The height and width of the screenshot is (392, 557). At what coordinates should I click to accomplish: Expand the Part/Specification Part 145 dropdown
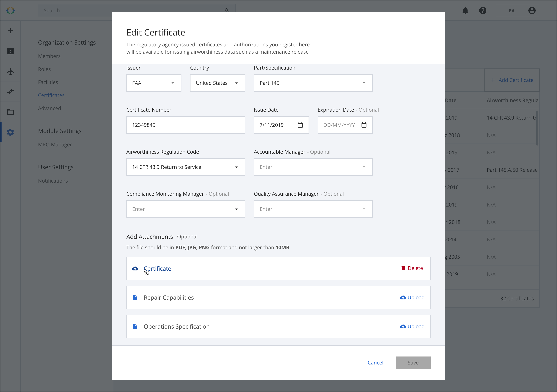pos(313,83)
